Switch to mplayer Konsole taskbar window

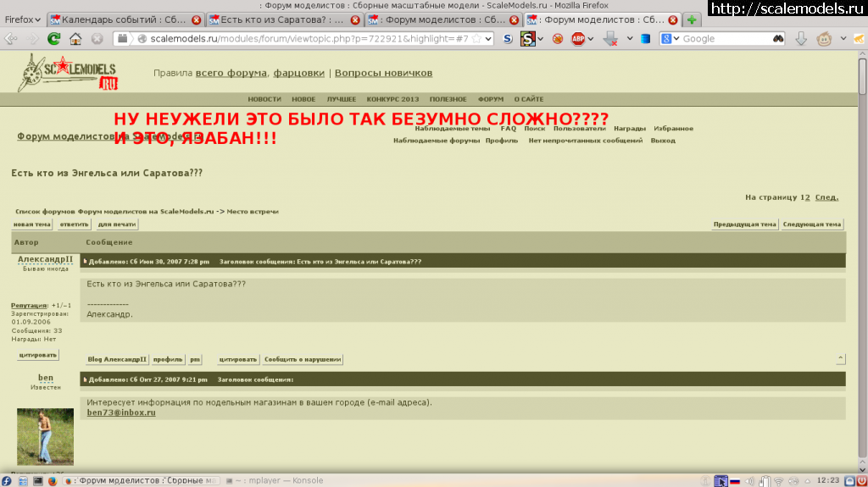[x=275, y=481]
